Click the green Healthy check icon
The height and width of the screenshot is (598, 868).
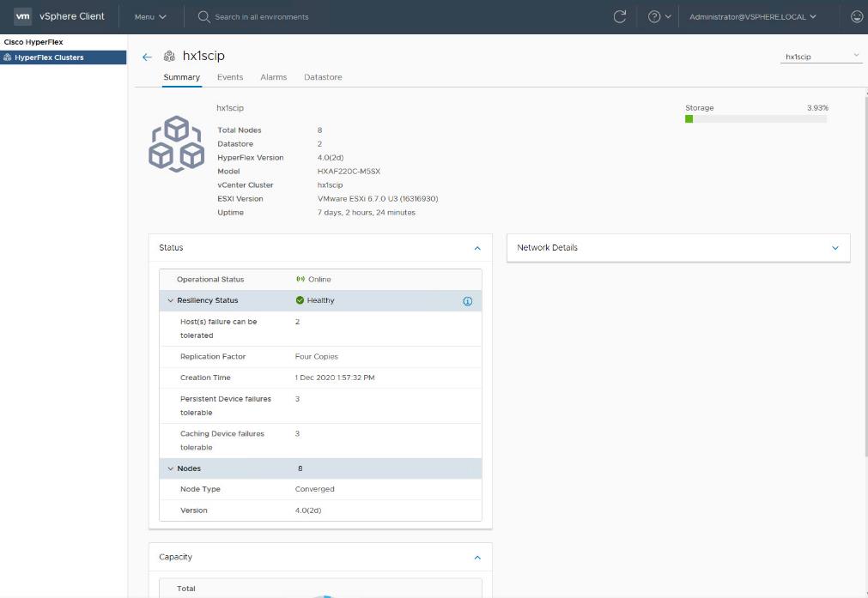[x=300, y=300]
